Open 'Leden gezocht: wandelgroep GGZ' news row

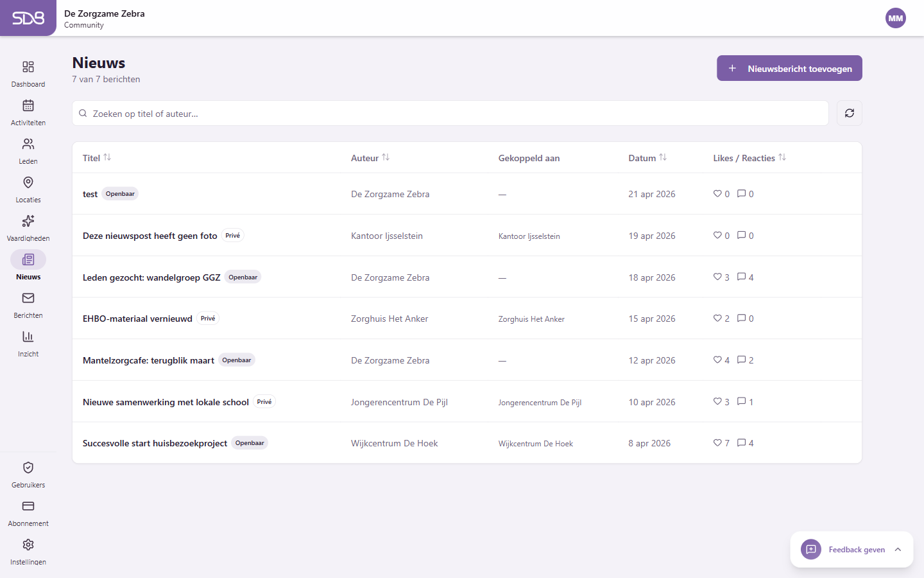point(151,277)
